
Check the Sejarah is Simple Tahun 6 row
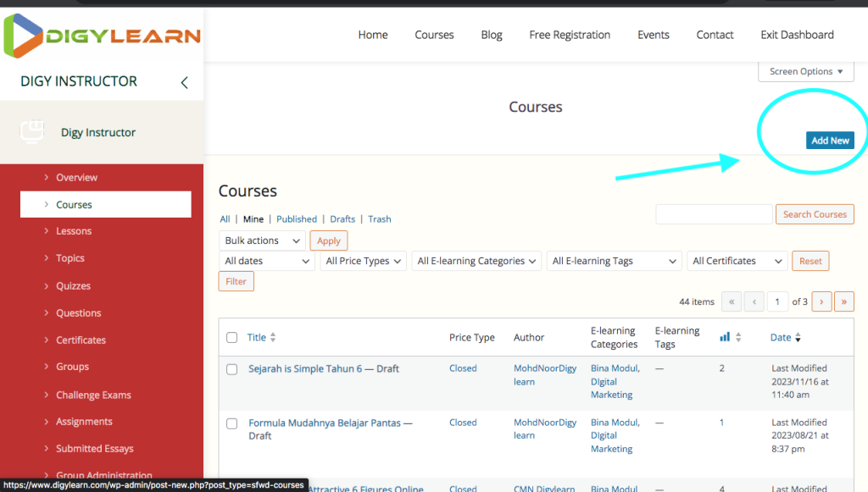232,369
